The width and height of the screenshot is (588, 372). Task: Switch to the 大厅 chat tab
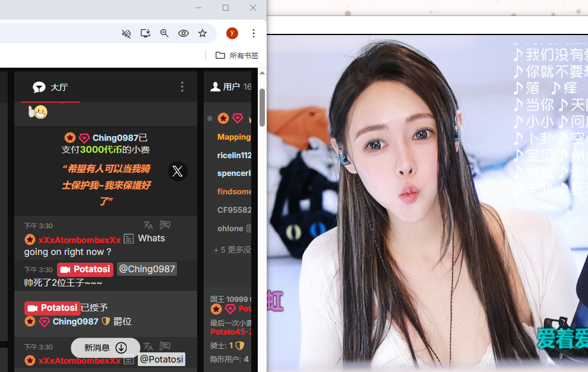pos(50,87)
